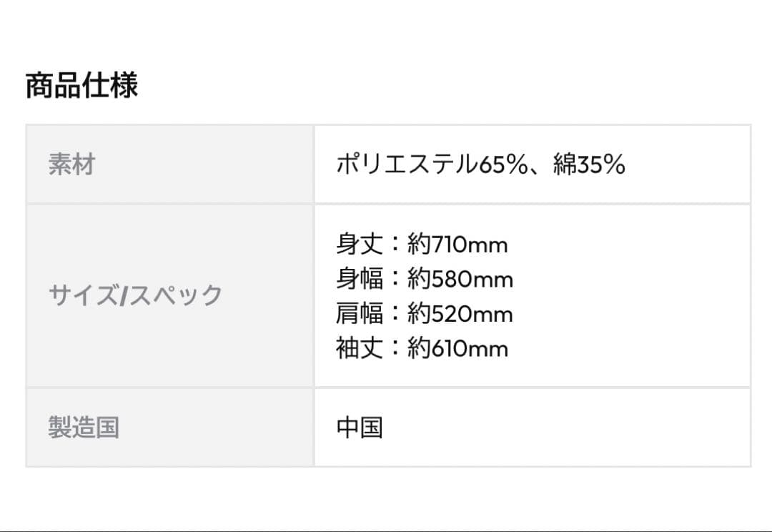Select the 製造国 label cell
The height and width of the screenshot is (532, 772).
[x=84, y=428]
